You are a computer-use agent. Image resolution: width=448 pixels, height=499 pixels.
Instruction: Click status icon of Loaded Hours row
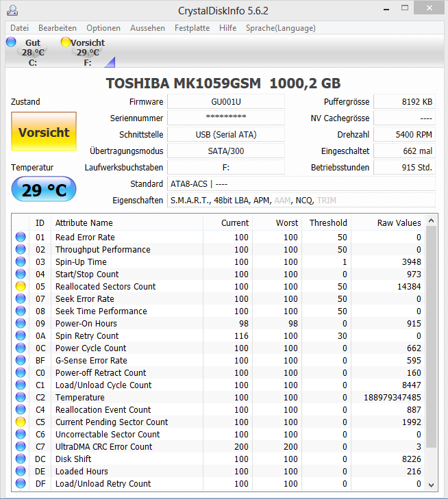21,472
